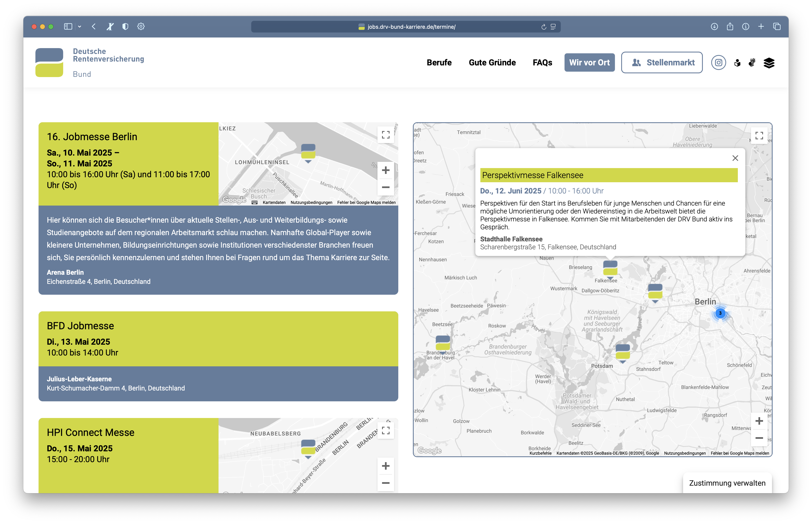The width and height of the screenshot is (812, 524).
Task: Click the Julius-Leber-Kaserne location text
Action: pyautogui.click(x=79, y=379)
